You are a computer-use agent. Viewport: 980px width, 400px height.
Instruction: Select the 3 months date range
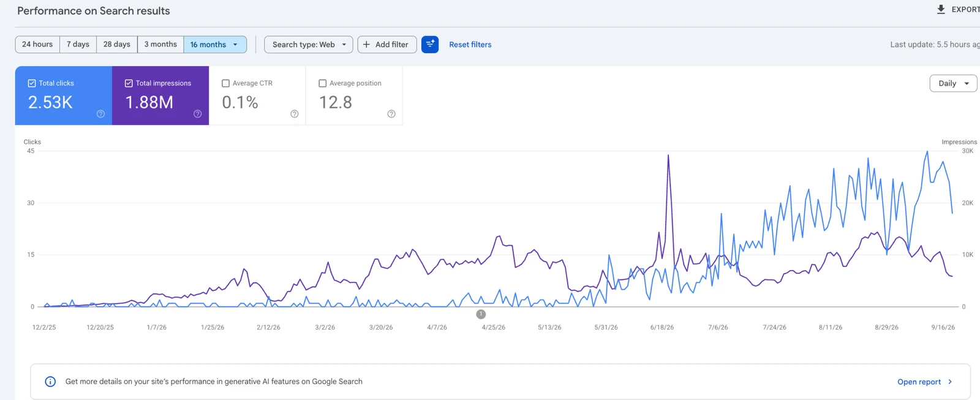click(160, 44)
